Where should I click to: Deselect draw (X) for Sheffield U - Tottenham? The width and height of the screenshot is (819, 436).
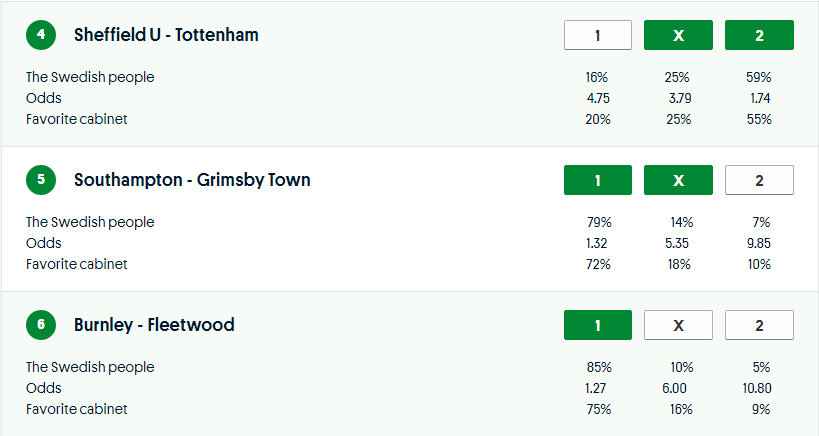click(x=678, y=36)
